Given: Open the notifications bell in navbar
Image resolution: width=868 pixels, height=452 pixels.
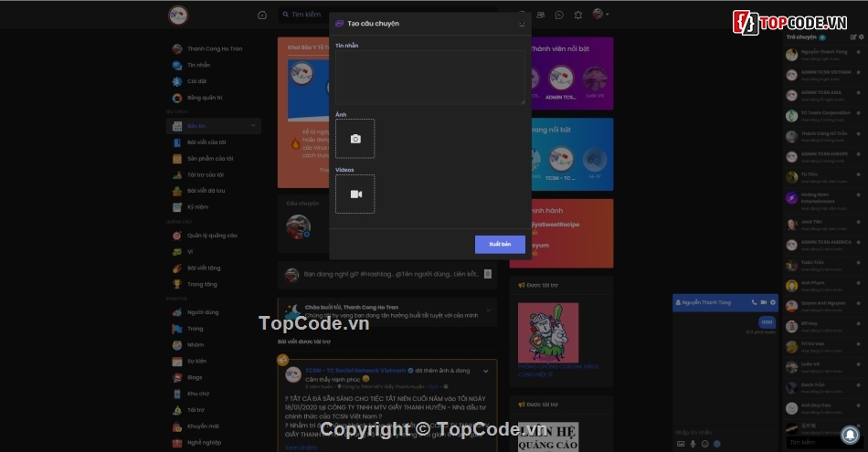Looking at the screenshot, I should 578,15.
